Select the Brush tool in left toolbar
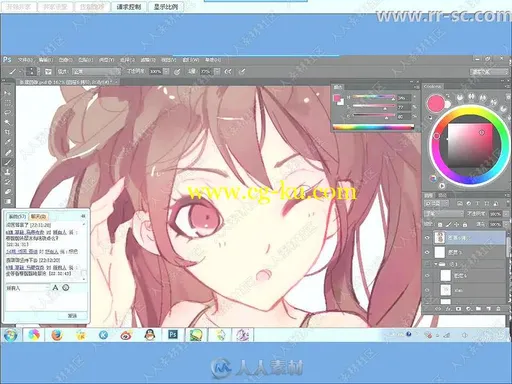The width and height of the screenshot is (512, 384). [x=7, y=162]
